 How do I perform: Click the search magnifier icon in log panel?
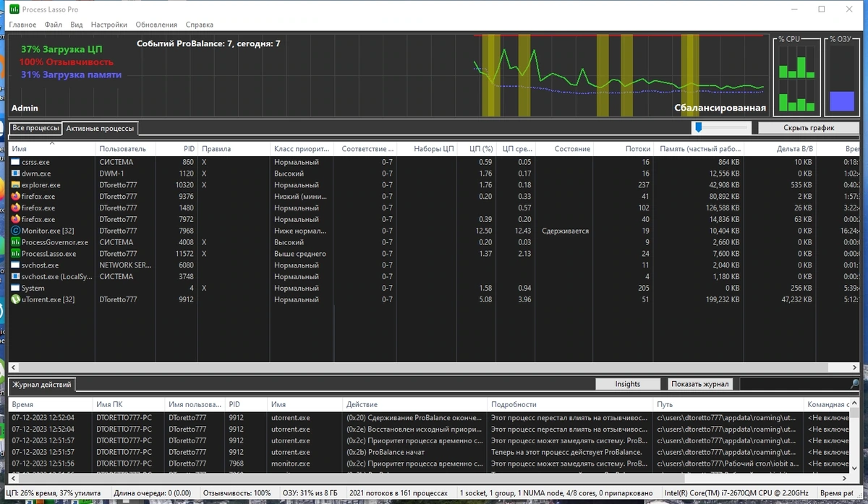855,384
